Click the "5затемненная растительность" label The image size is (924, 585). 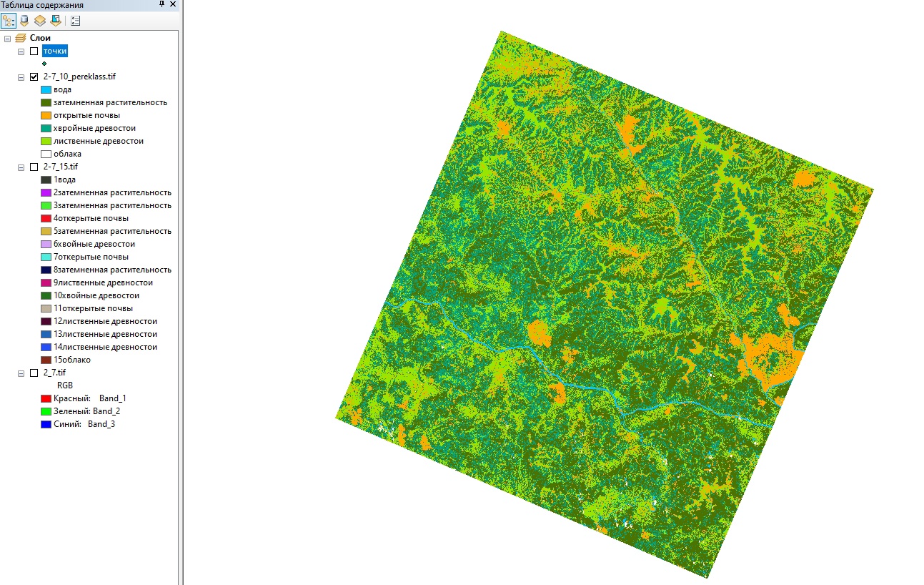pyautogui.click(x=112, y=231)
